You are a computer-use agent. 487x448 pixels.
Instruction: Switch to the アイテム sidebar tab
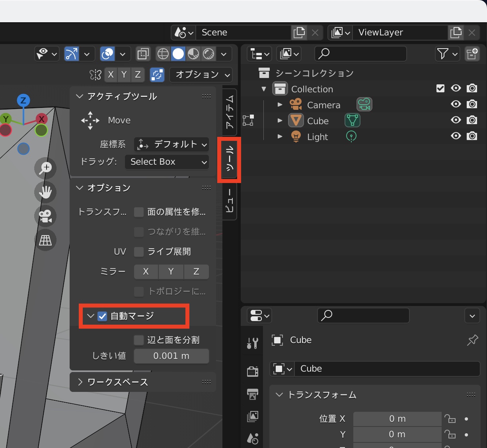point(230,112)
